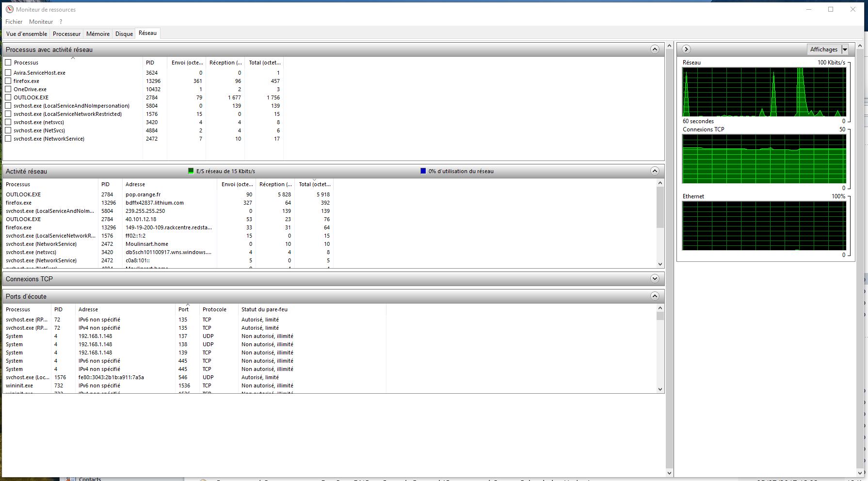
Task: Click the Réseau throughput graph
Action: pyautogui.click(x=764, y=92)
